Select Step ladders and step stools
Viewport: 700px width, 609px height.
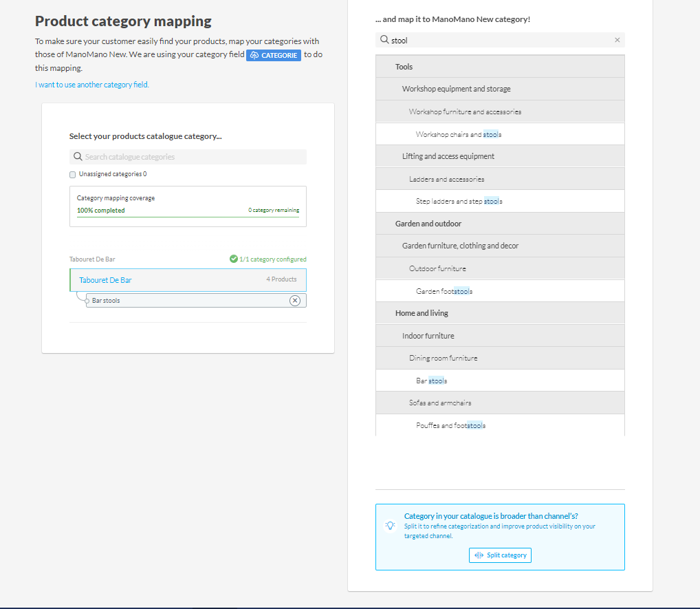tap(459, 202)
